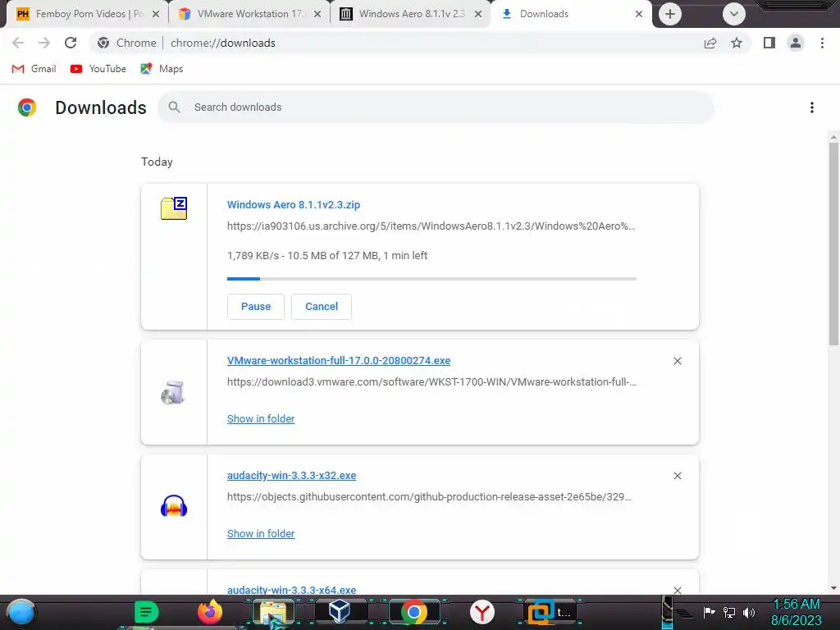Open the VMware Workstation taskbar item

(549, 612)
